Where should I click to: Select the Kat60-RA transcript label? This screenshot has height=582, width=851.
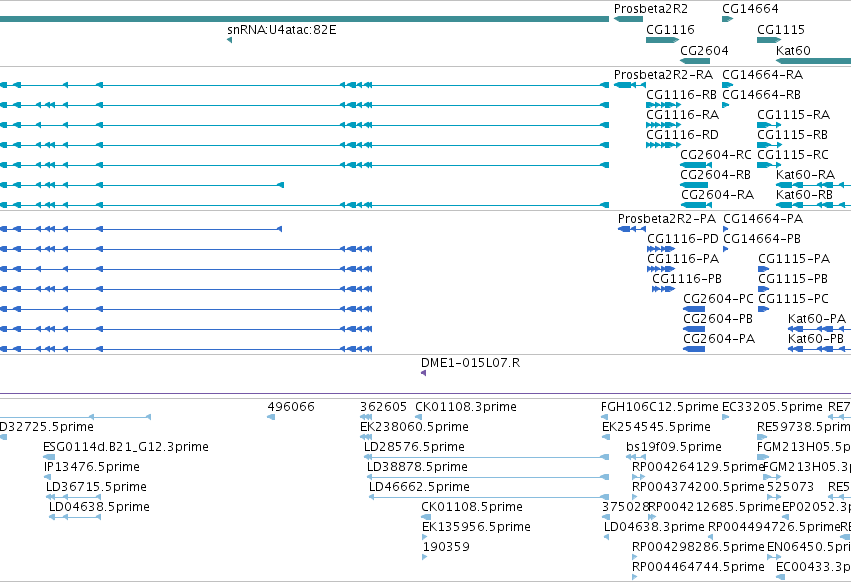[805, 175]
